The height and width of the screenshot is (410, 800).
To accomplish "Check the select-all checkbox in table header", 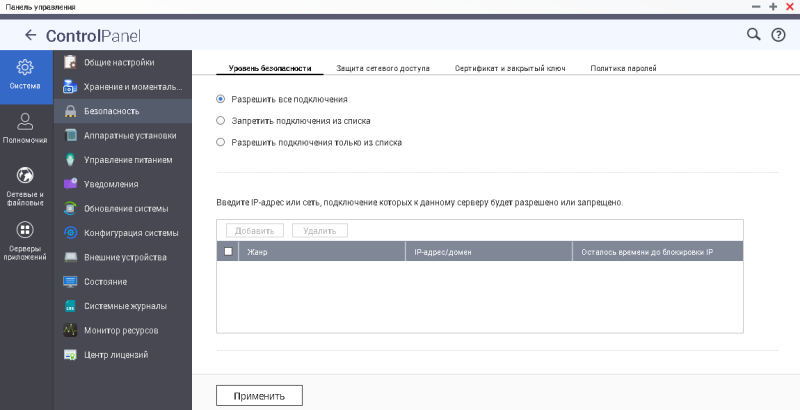I will (228, 251).
